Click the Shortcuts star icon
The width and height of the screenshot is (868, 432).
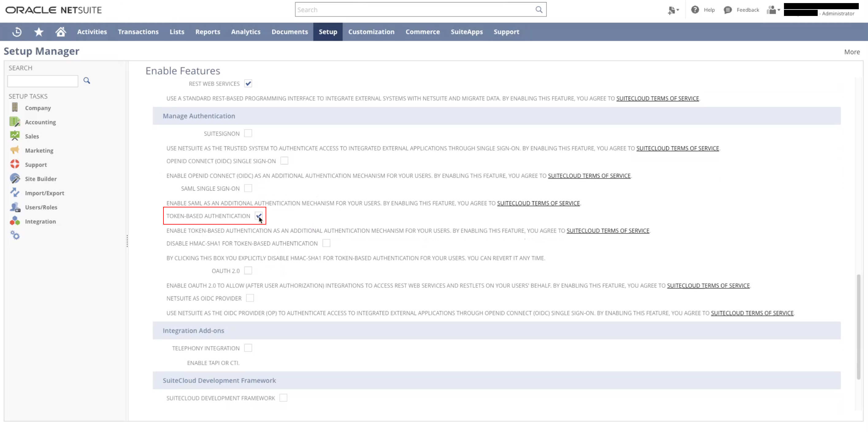pos(39,32)
